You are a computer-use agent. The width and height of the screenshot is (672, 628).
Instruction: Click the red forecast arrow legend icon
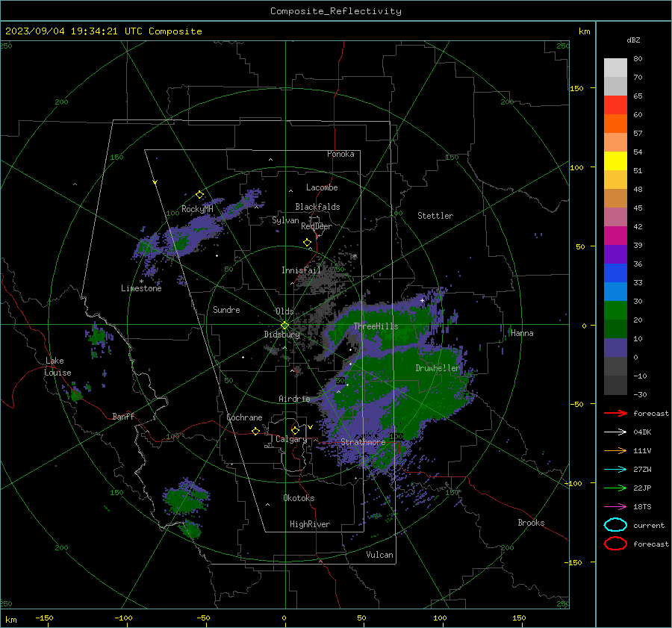[x=615, y=413]
